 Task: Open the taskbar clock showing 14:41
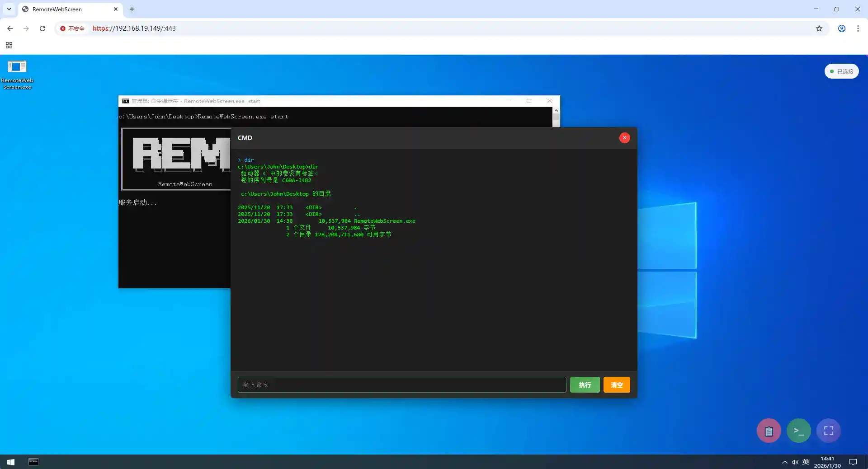pos(827,462)
